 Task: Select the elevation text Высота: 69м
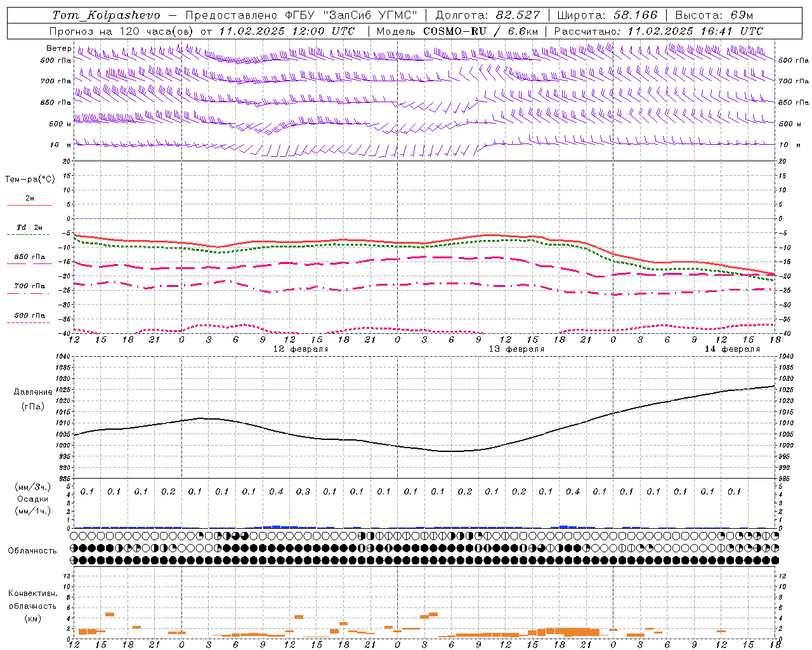(714, 15)
